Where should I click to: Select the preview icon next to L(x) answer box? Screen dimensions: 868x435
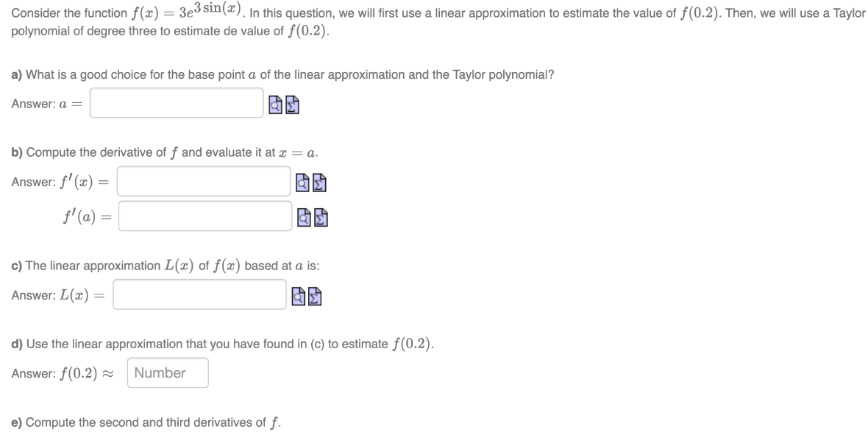(x=297, y=296)
